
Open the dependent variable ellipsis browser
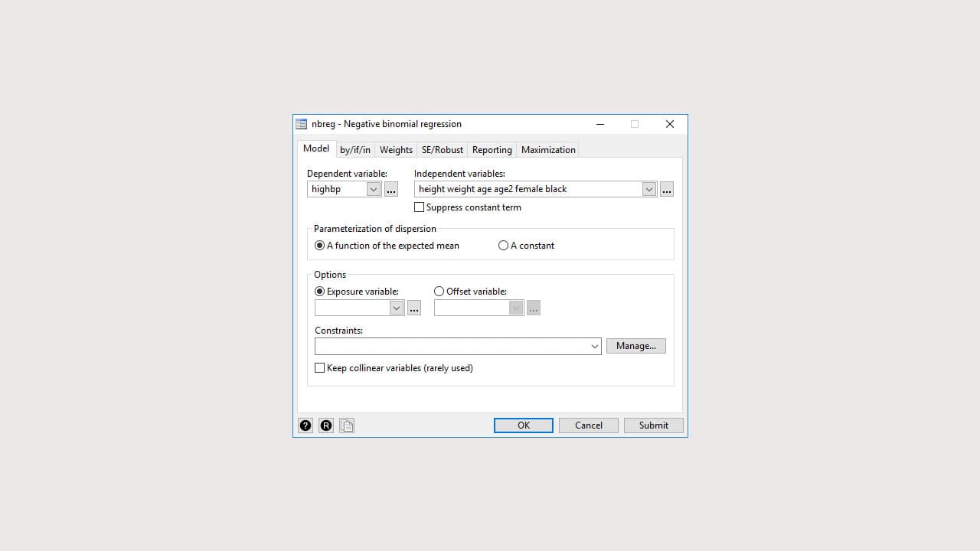pos(391,189)
